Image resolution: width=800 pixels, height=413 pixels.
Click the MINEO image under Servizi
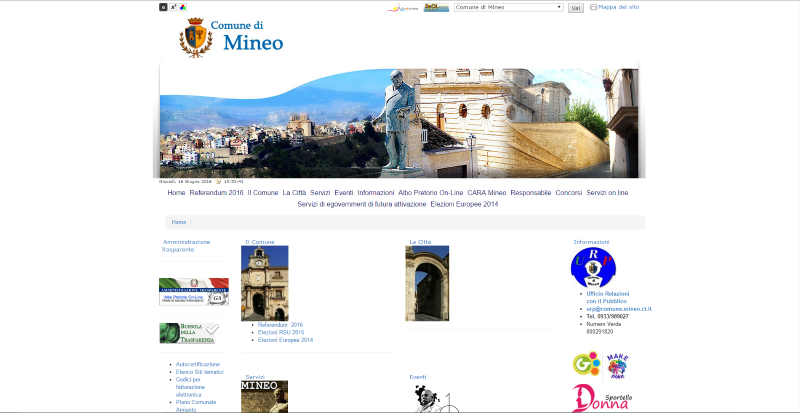pos(264,397)
